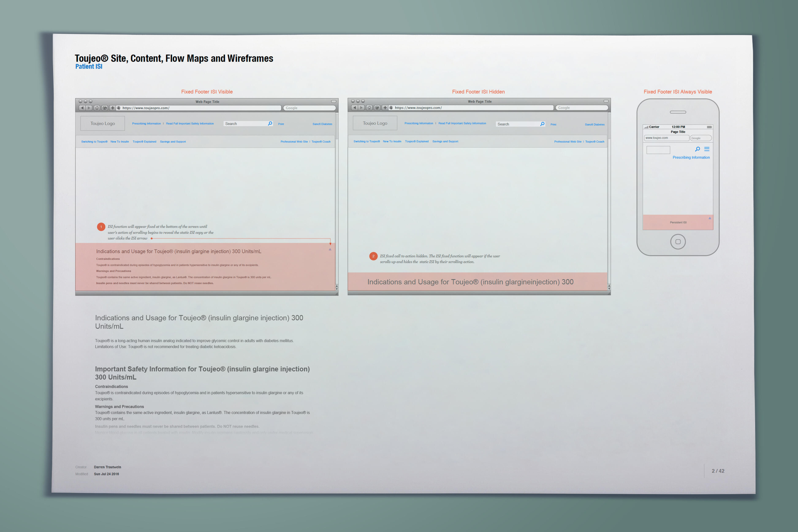The width and height of the screenshot is (798, 532).
Task: Click the Toujeo Logo box in the ISI Visible browser
Action: (102, 123)
